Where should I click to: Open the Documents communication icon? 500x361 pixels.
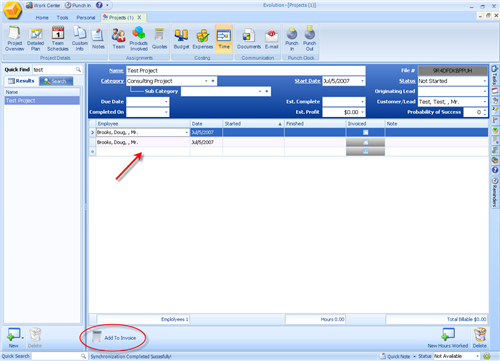coord(249,39)
